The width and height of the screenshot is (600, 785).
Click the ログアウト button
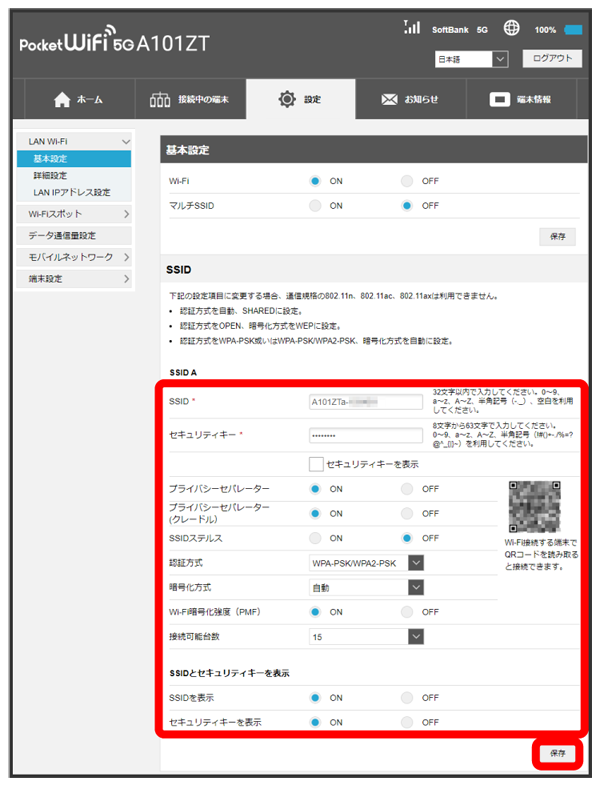tap(551, 59)
